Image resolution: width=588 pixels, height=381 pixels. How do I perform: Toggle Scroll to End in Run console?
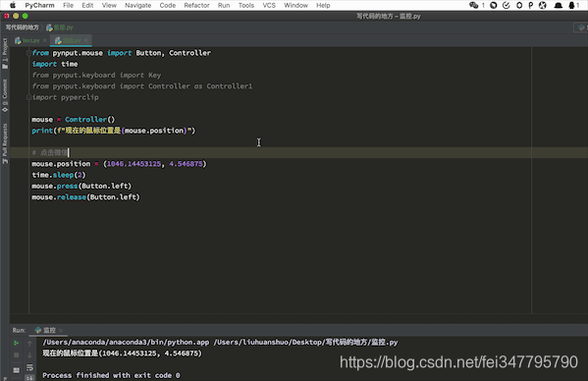29,378
